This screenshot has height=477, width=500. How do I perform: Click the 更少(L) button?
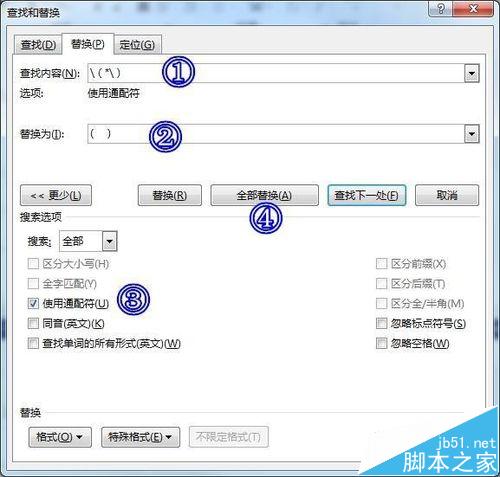(56, 195)
